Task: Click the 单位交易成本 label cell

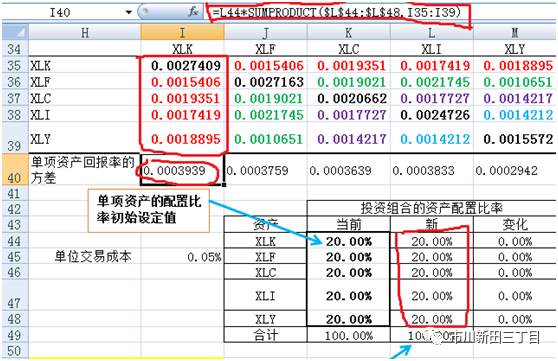Action: [x=85, y=257]
